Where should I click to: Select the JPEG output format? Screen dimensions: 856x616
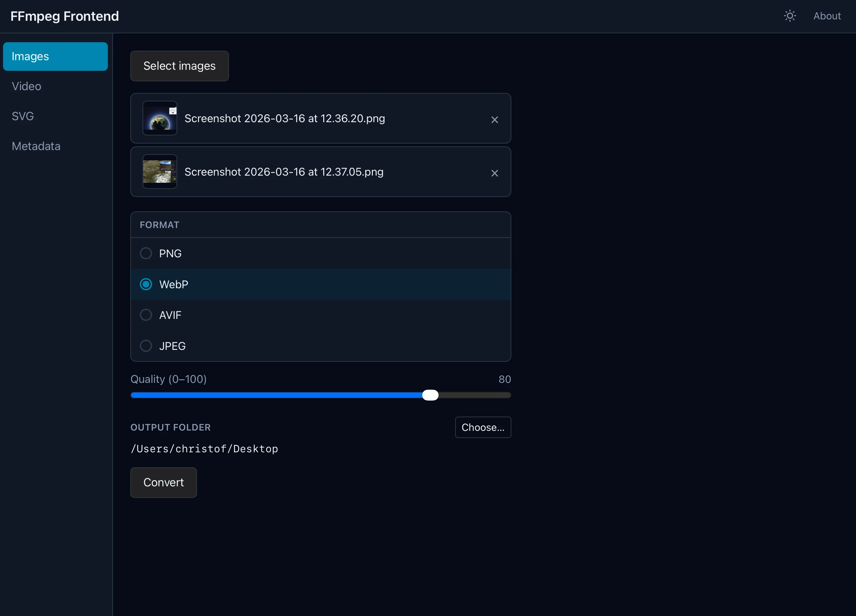click(146, 345)
